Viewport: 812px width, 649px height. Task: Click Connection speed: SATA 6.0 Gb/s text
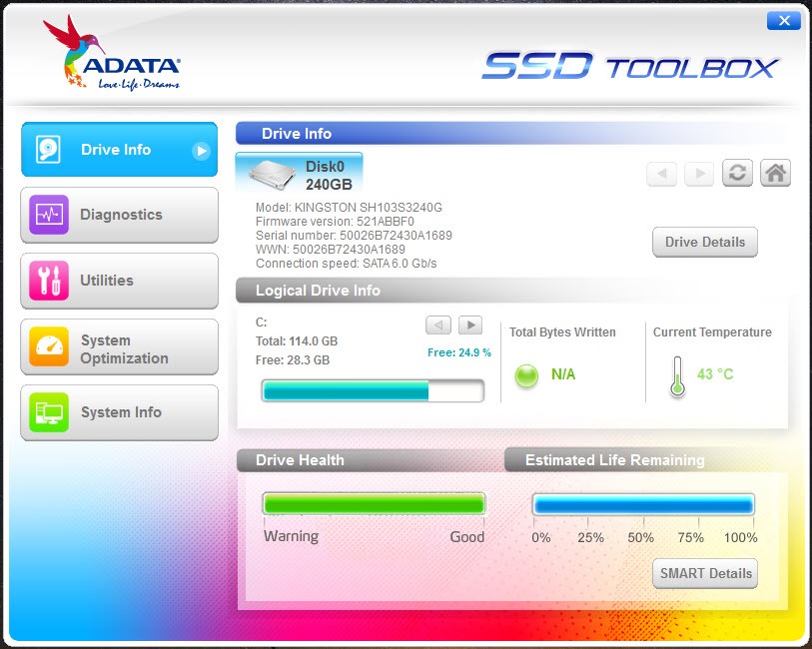tap(346, 264)
